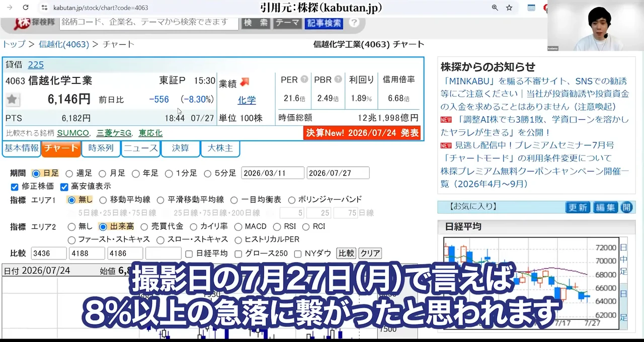Toggle NYダウ comparison checkbox

point(298,253)
